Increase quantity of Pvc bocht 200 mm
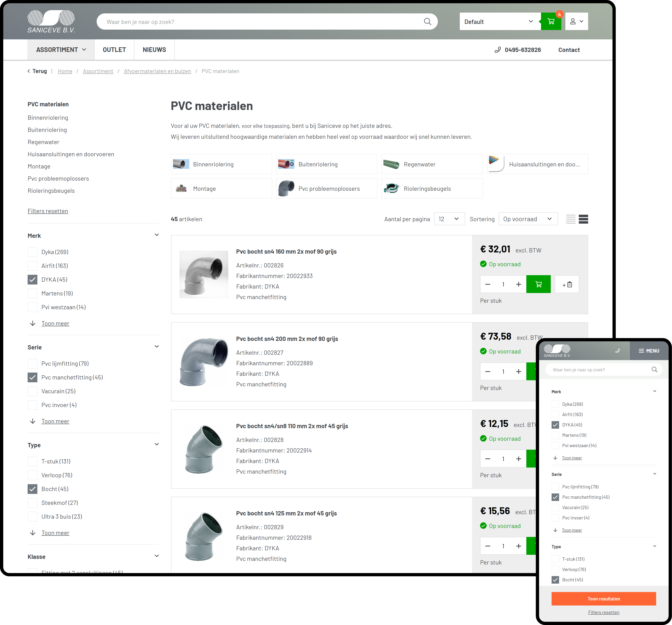The width and height of the screenshot is (672, 625). (x=518, y=372)
